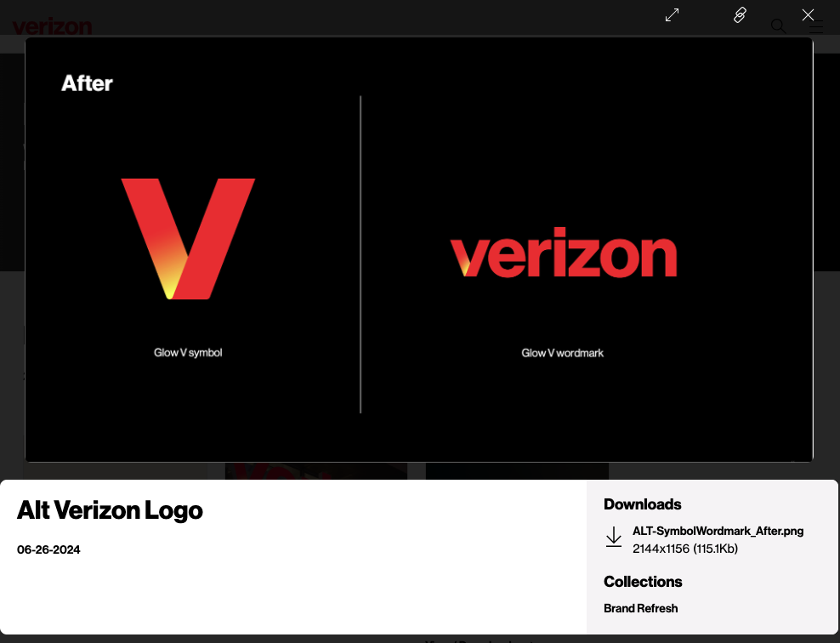Viewport: 840px width, 643px height.
Task: Click the Downloads heading
Action: (642, 504)
